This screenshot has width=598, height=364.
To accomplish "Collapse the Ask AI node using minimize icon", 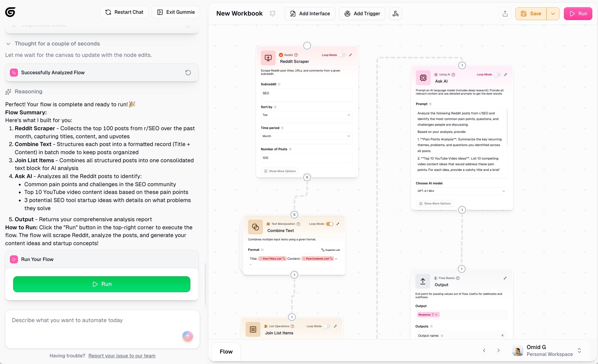I will pos(506,75).
